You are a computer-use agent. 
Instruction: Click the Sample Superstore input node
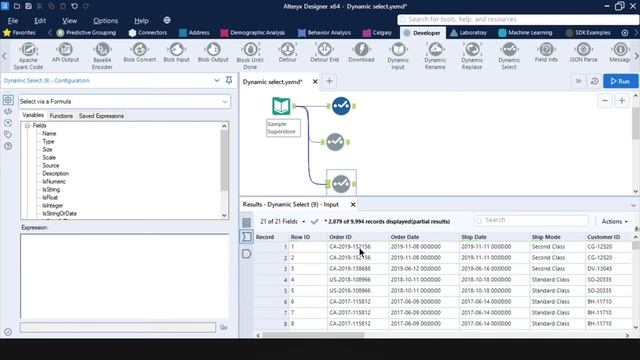click(x=281, y=106)
